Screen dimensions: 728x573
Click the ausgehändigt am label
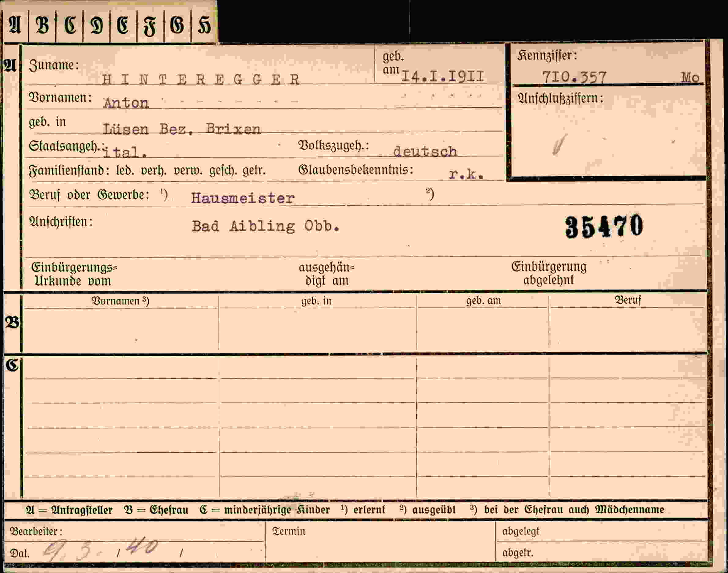pyautogui.click(x=326, y=274)
